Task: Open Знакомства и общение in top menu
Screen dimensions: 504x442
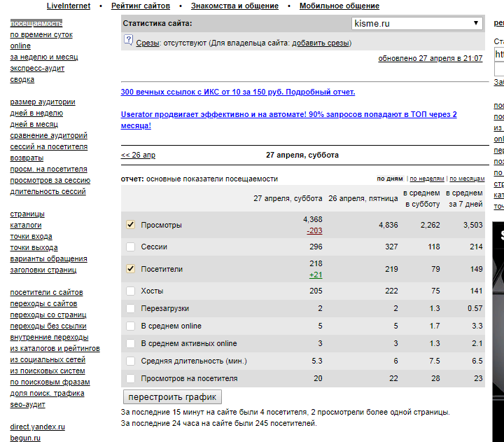Action: pos(234,6)
